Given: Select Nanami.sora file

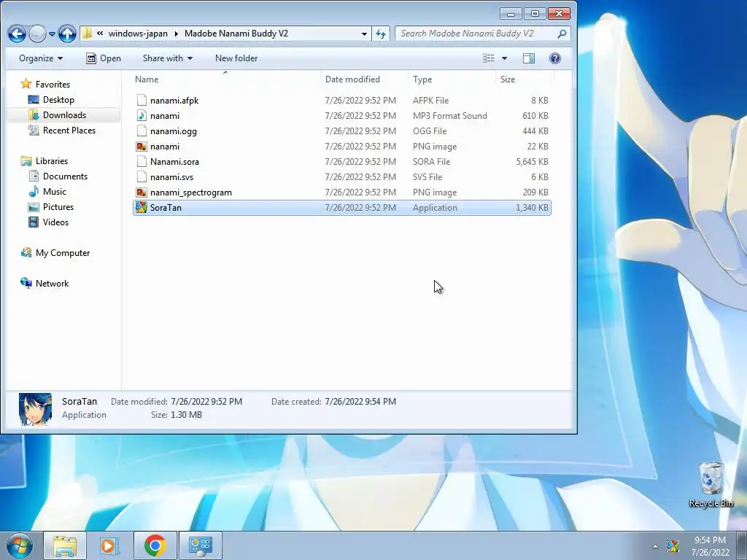Looking at the screenshot, I should [174, 161].
